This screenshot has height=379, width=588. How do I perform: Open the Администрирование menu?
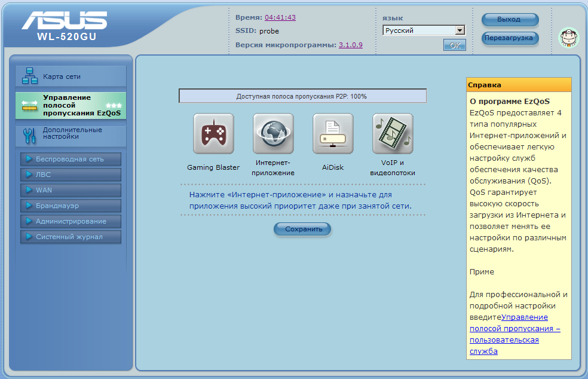(x=71, y=221)
